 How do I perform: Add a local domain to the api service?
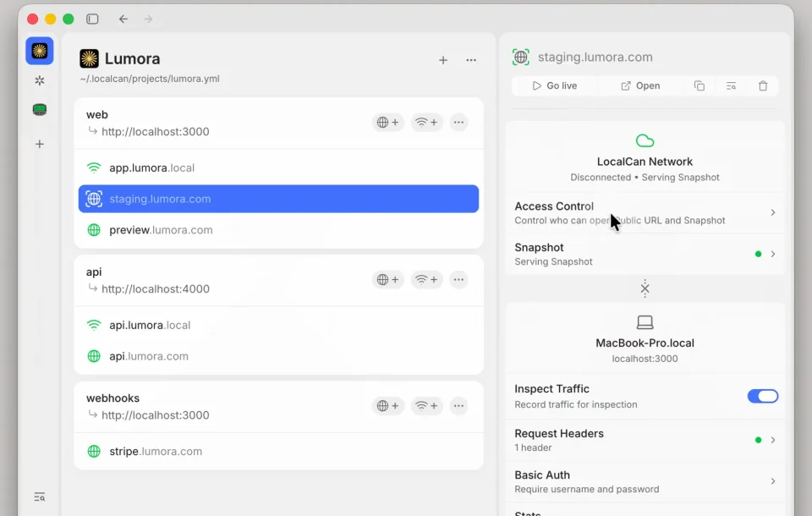tap(426, 280)
